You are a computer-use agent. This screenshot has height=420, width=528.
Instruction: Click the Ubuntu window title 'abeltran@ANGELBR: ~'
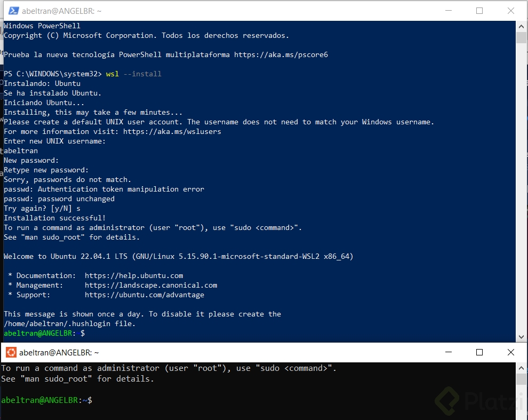(x=59, y=353)
